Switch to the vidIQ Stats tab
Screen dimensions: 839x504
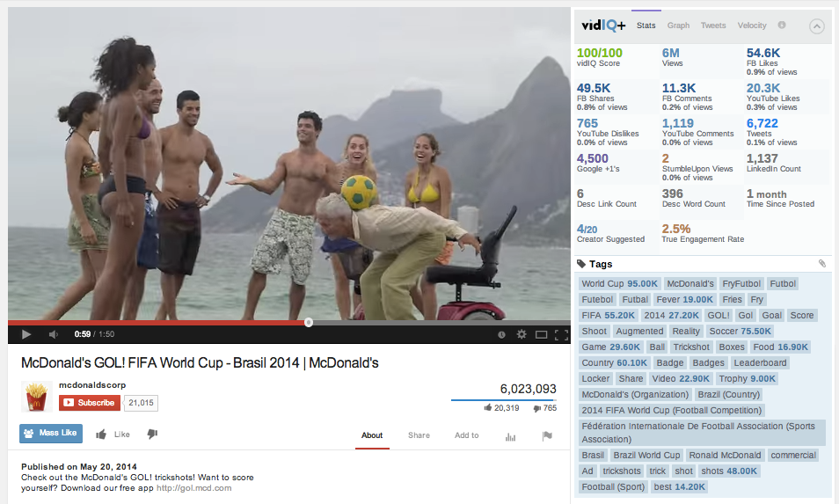click(x=646, y=26)
